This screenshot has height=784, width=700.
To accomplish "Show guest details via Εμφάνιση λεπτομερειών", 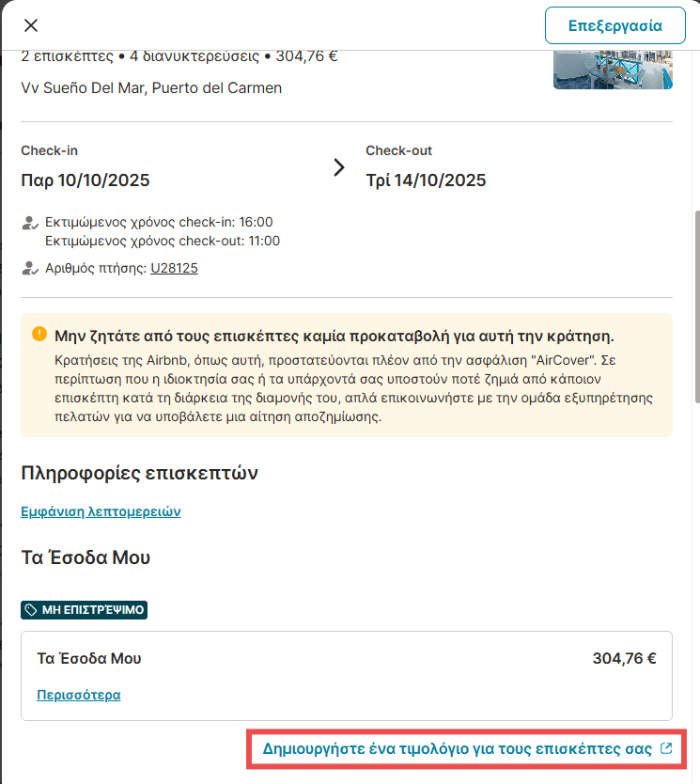I will pyautogui.click(x=101, y=511).
